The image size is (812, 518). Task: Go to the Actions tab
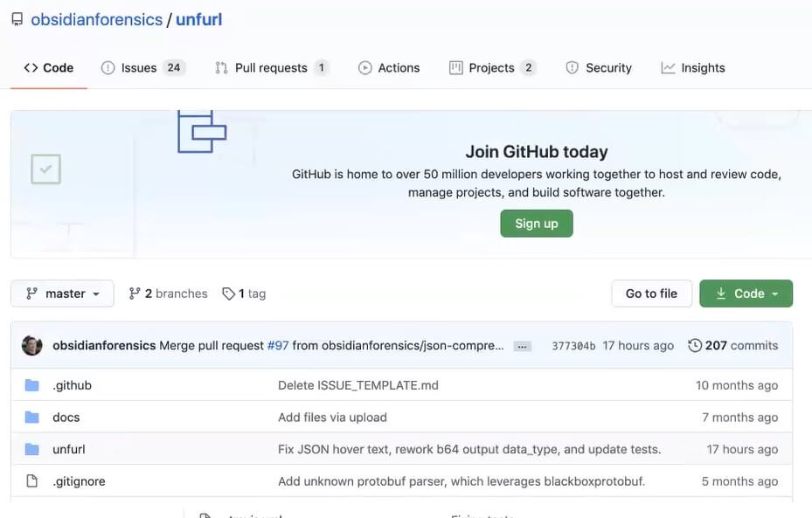389,68
